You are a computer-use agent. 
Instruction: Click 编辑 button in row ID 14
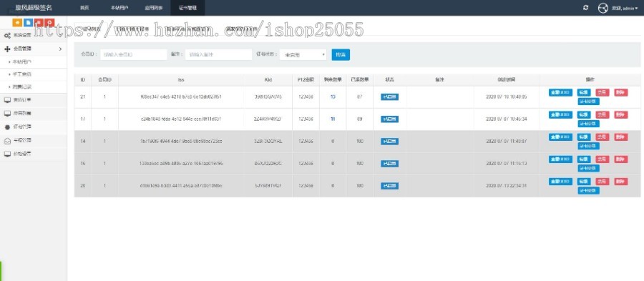[584, 137]
